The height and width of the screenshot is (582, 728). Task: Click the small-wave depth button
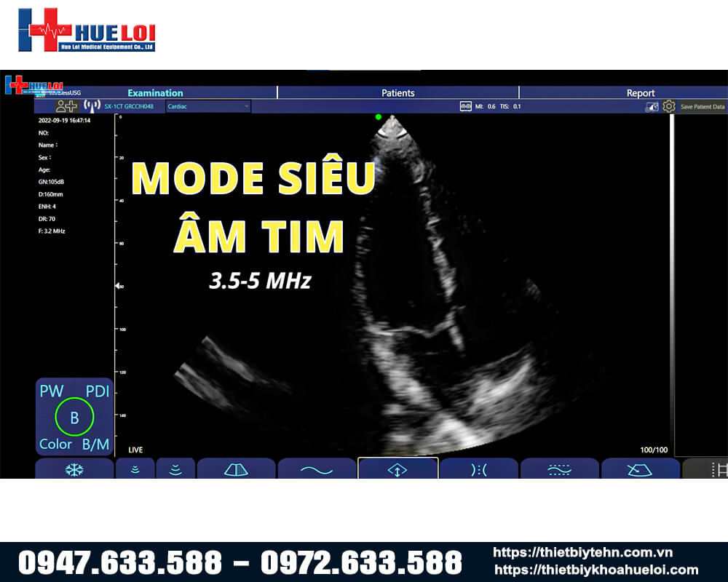click(x=135, y=469)
